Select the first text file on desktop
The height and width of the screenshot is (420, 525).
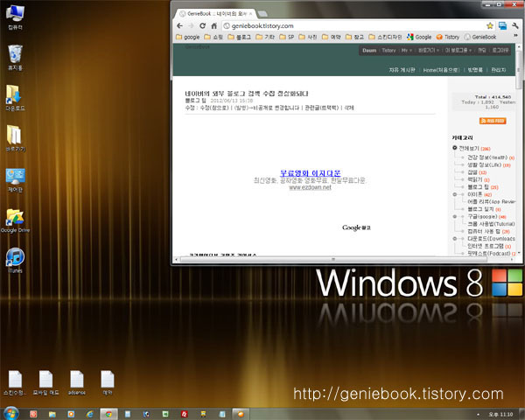15,383
